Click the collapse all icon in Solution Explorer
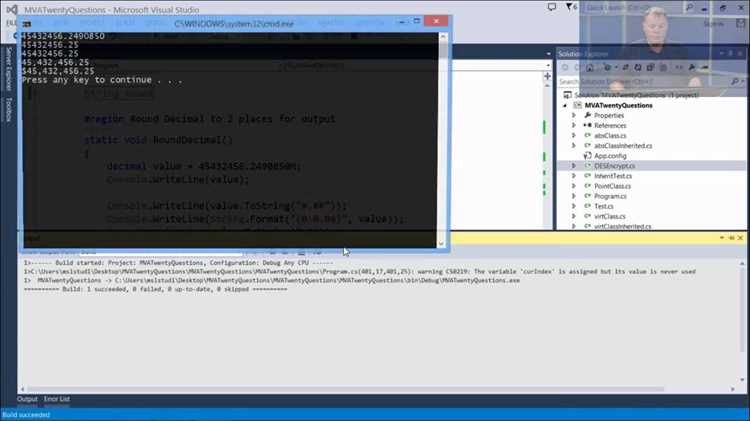 [650, 68]
